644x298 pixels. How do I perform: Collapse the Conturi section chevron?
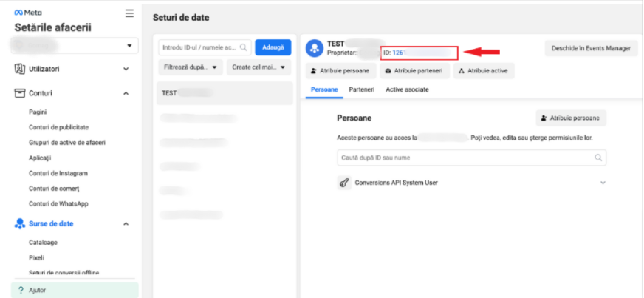[126, 93]
